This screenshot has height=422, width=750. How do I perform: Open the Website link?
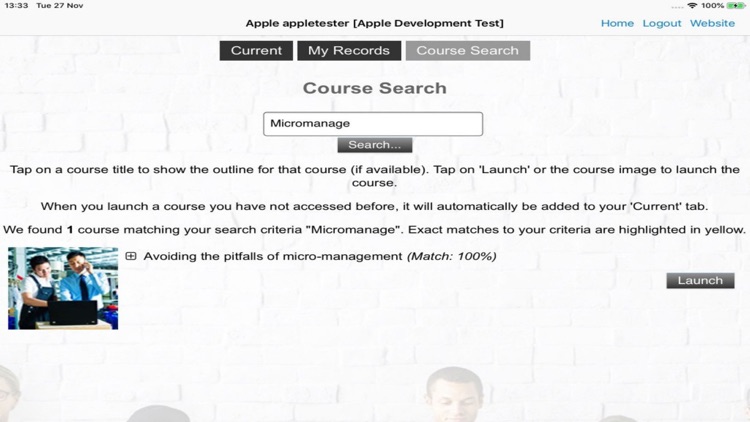point(712,23)
